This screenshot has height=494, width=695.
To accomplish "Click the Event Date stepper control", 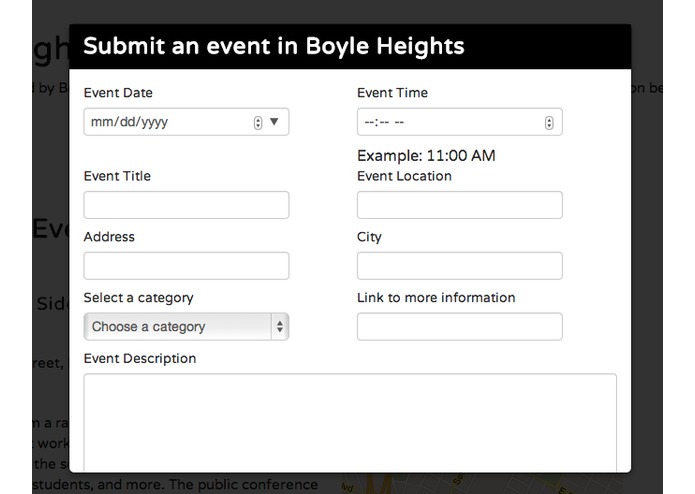I will (258, 122).
